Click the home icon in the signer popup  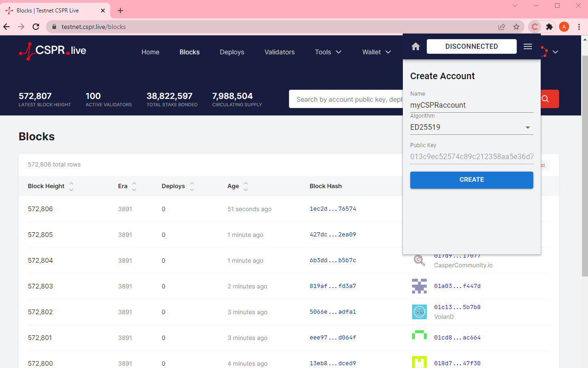point(416,46)
